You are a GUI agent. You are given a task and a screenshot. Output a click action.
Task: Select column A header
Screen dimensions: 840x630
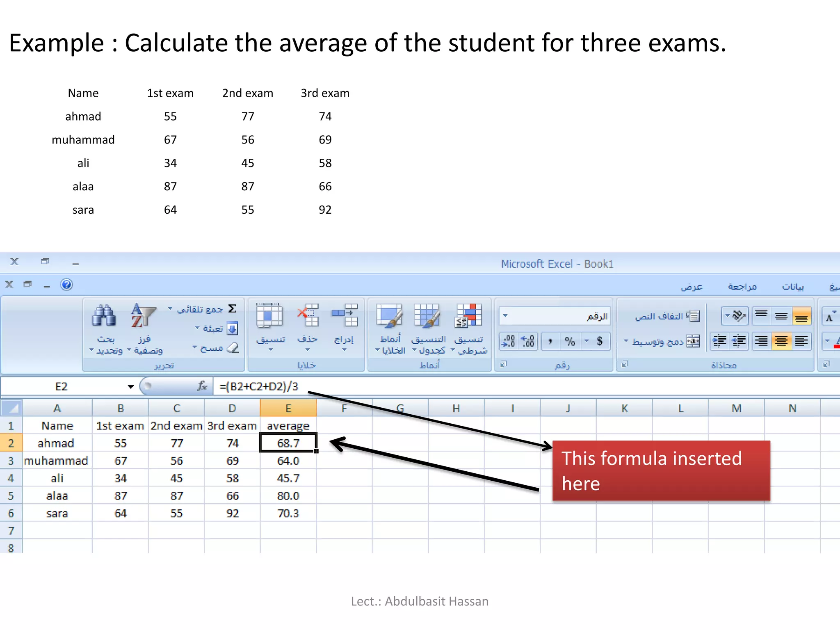(x=57, y=408)
